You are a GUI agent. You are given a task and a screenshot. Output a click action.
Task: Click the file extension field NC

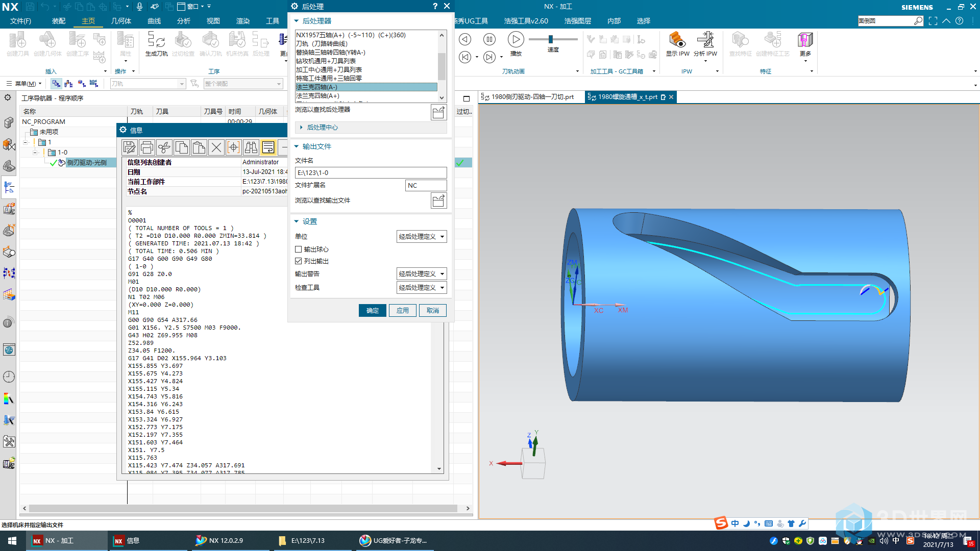pyautogui.click(x=426, y=186)
